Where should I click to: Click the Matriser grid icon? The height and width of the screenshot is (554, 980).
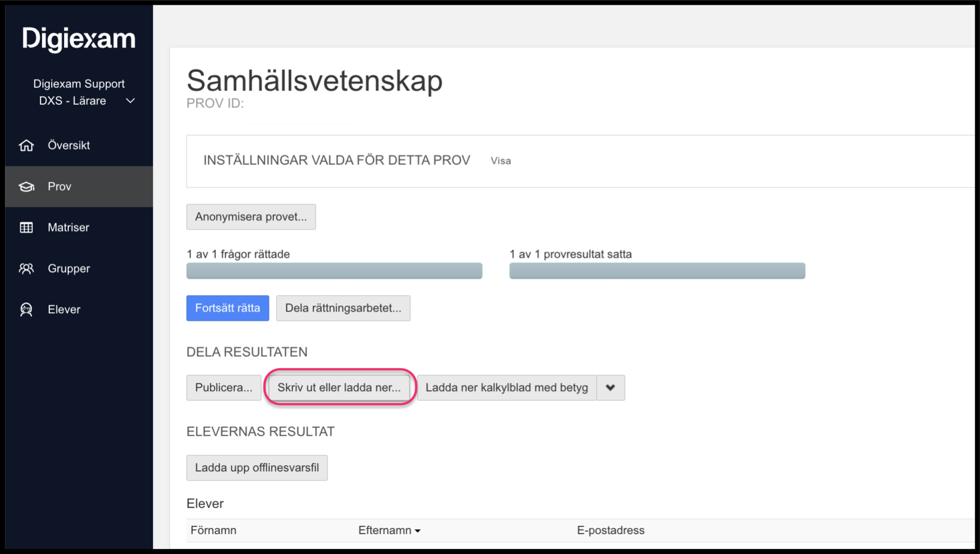[x=26, y=227]
